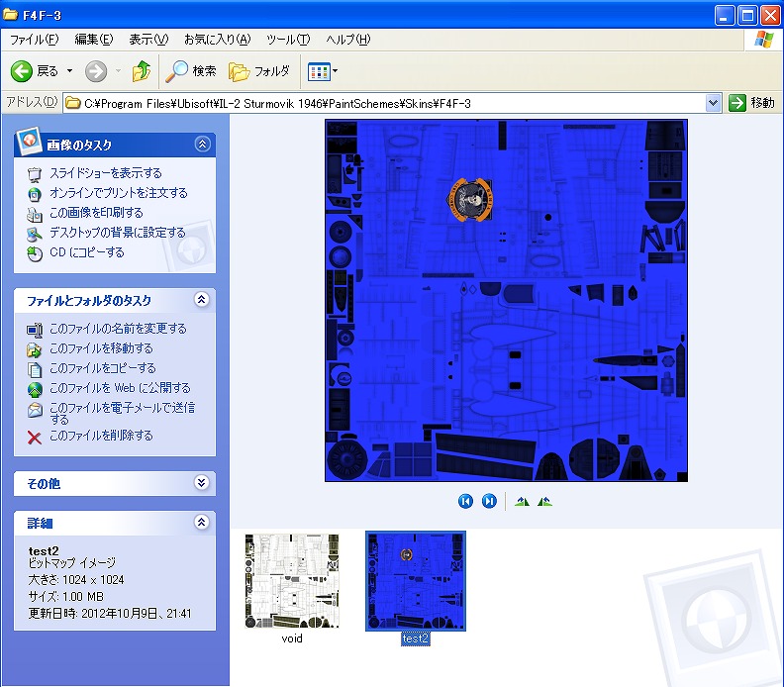Click the test2 file name label
The height and width of the screenshot is (687, 784).
(416, 638)
